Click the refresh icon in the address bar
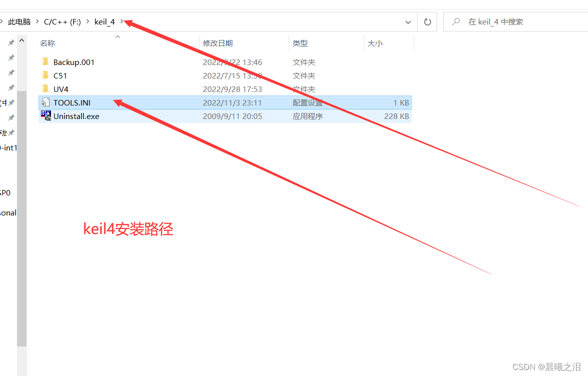This screenshot has width=588, height=376. click(428, 21)
